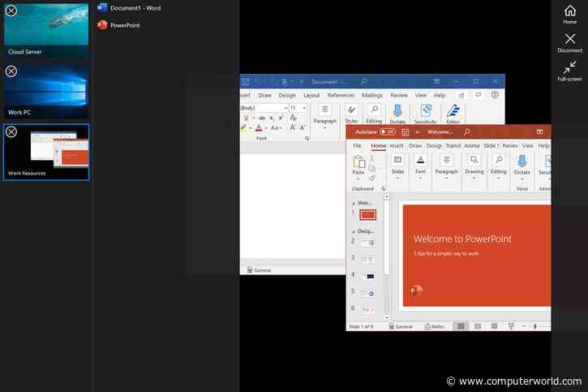Screen dimensions: 588x392
Task: Open Word's font name dropdown
Action: 285,108
